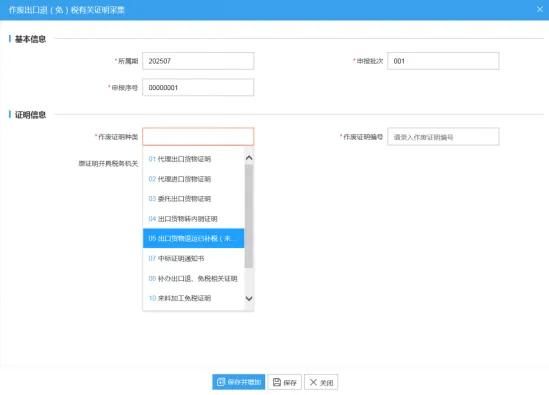Viewport: 549px width, 395px height.
Task: Select option 07 中标证明通知书
Action: (x=193, y=258)
